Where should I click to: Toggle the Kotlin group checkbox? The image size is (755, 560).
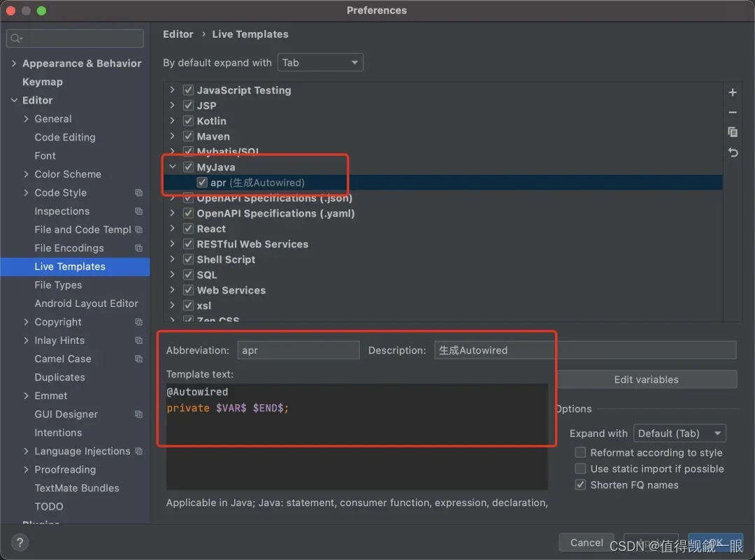pos(188,121)
